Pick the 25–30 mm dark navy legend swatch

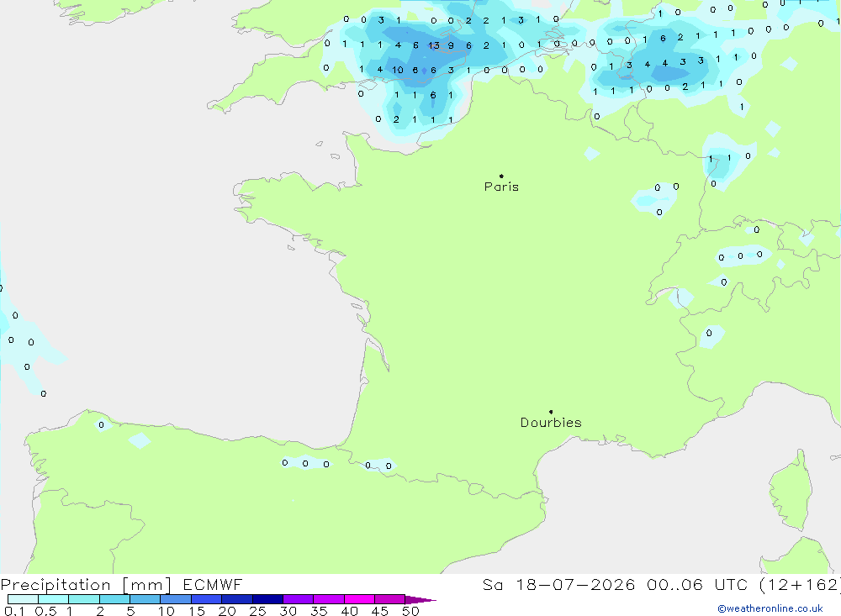pyautogui.click(x=267, y=599)
